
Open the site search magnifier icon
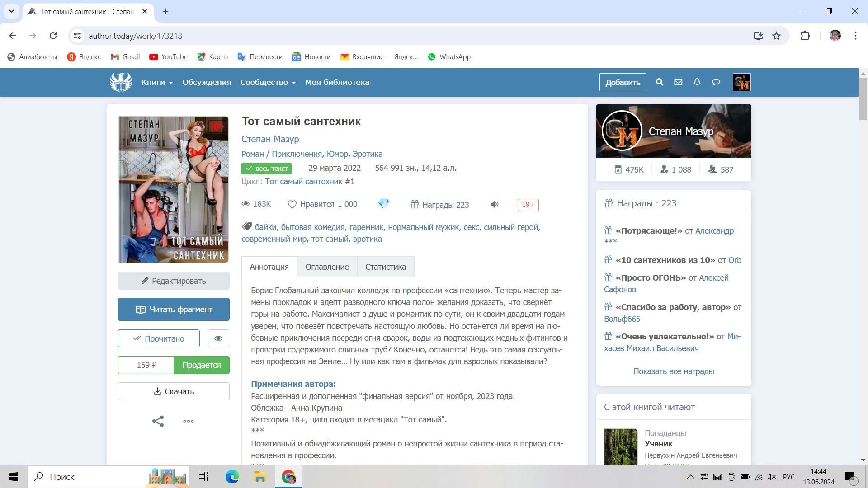pos(659,82)
